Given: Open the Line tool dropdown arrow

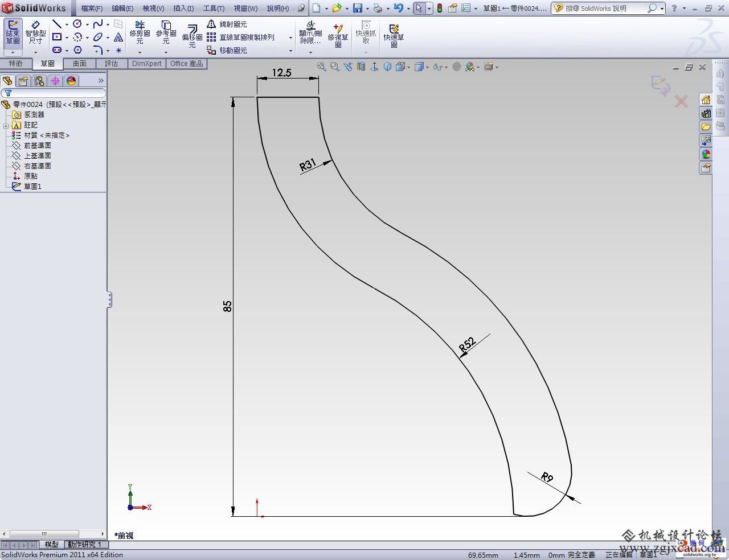Looking at the screenshot, I should coord(67,24).
